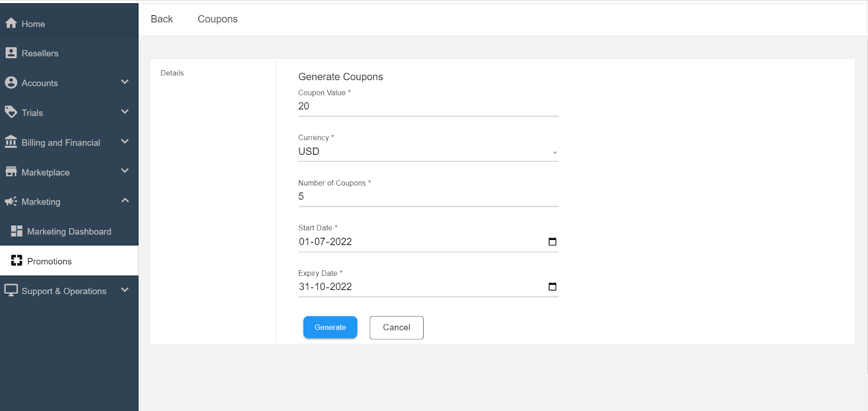
Task: Click the Support & Operations monitor icon
Action: (11, 290)
